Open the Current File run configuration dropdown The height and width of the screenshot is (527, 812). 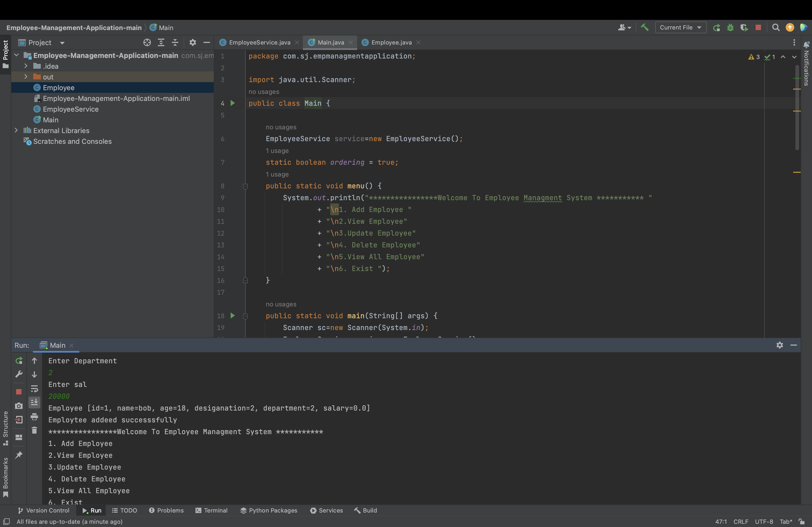click(680, 28)
